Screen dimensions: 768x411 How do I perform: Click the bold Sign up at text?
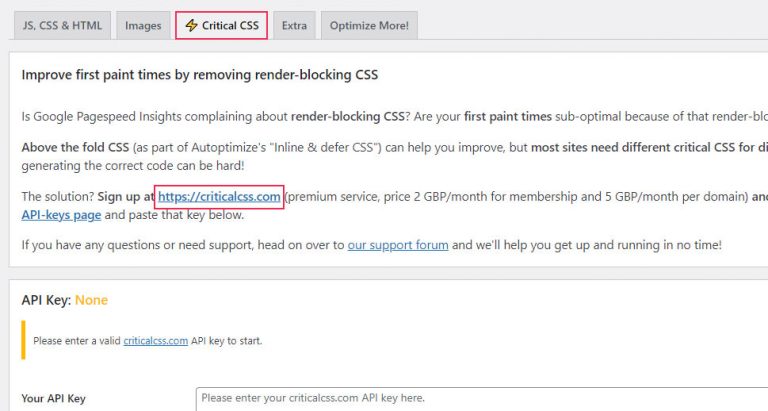tap(126, 197)
